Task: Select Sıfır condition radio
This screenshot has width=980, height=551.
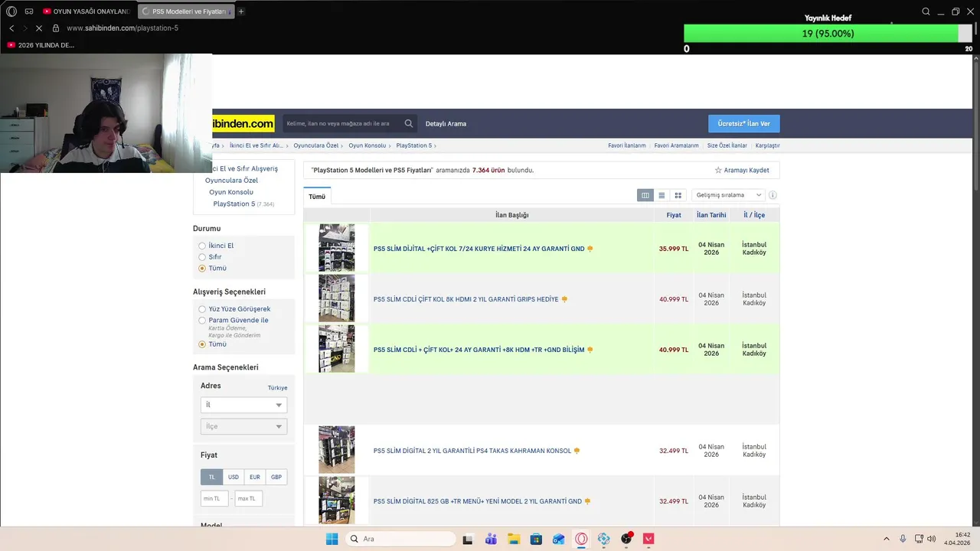Action: pyautogui.click(x=202, y=257)
